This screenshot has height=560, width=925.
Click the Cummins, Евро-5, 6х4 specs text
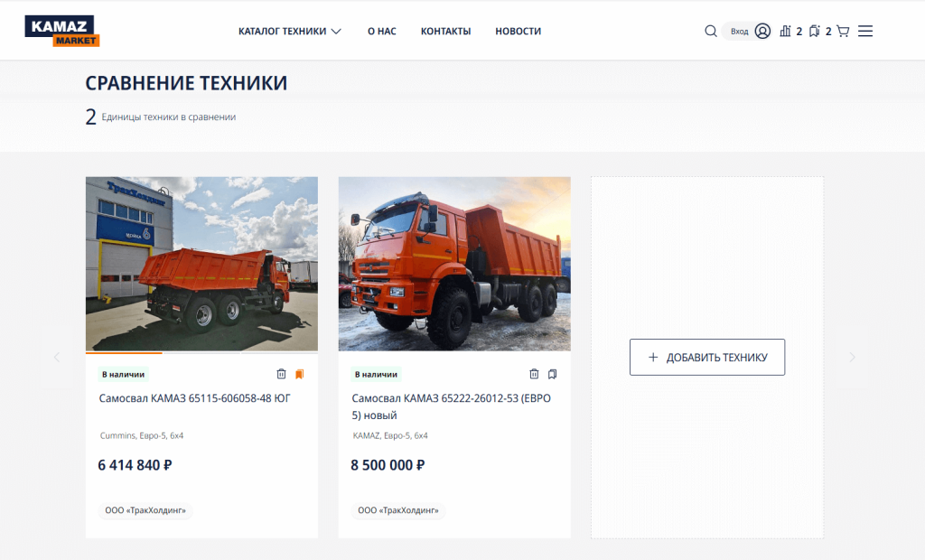pos(142,435)
